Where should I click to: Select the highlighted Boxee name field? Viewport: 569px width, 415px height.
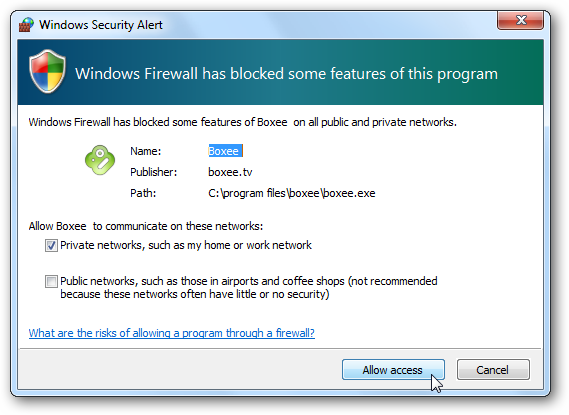pyautogui.click(x=225, y=151)
